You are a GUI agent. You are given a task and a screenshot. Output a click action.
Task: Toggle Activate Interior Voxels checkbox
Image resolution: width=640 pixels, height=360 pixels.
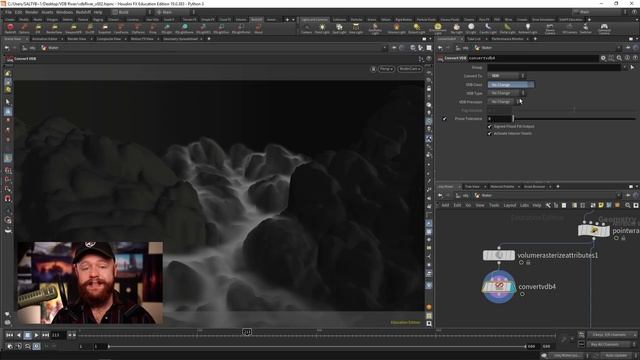490,133
